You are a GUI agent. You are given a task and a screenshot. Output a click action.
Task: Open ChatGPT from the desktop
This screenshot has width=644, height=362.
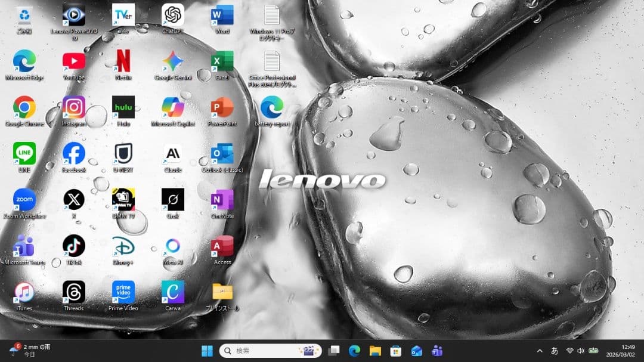click(x=172, y=15)
